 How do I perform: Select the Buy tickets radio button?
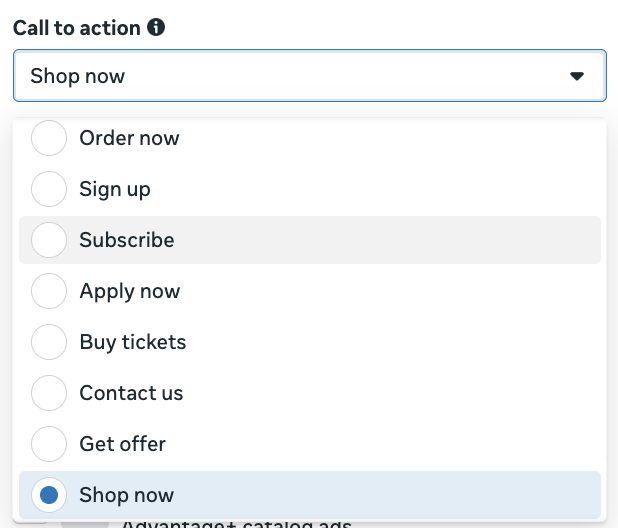[x=49, y=342]
